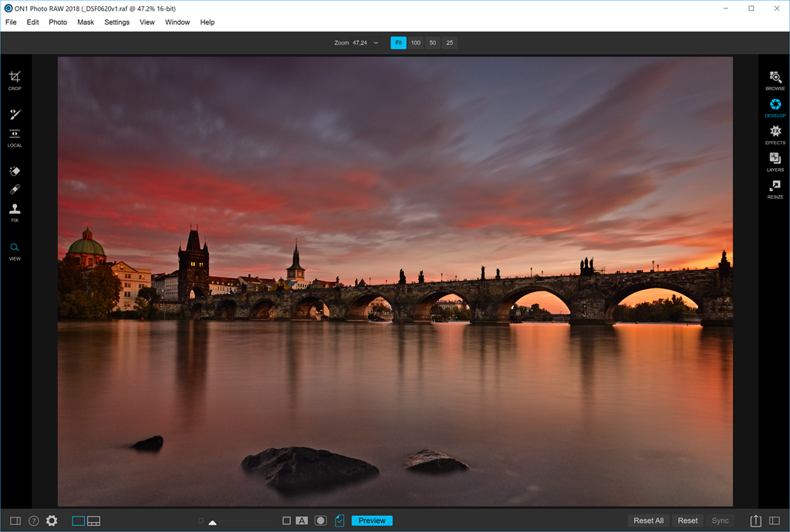Toggle the Preview button

(372, 521)
